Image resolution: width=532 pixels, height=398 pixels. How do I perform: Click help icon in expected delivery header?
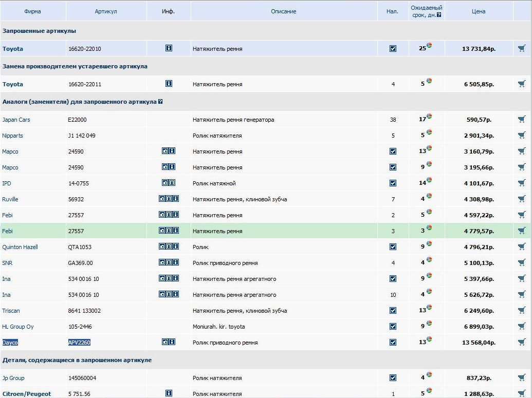439,15
